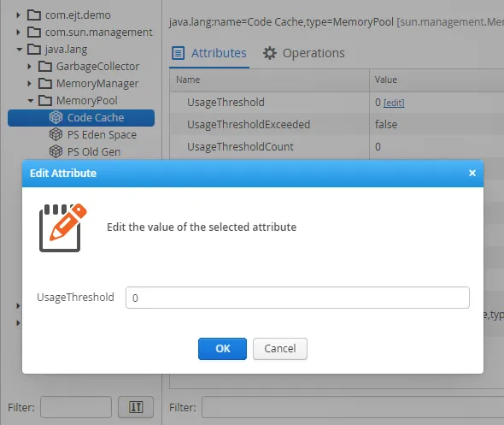Screen dimensions: 504x425
Task: Select the PS Old Gen MBean
Action: point(94,152)
